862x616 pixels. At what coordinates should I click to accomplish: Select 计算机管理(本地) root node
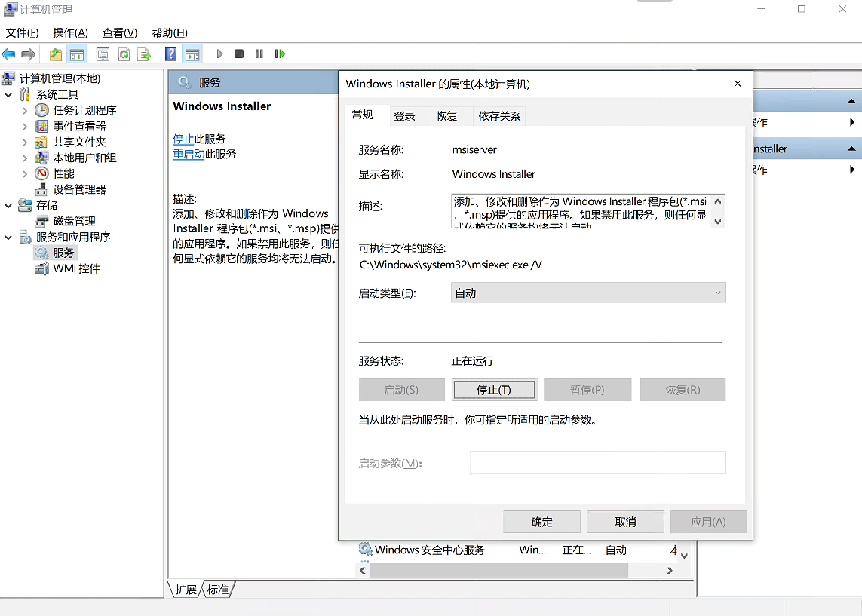pyautogui.click(x=60, y=78)
